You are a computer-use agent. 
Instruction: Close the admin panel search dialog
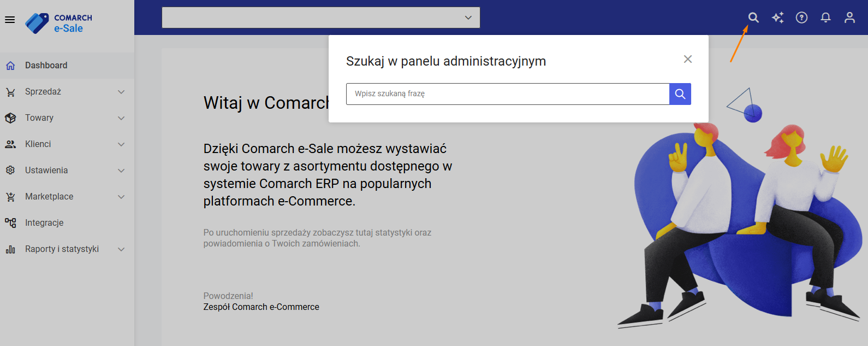tap(688, 59)
